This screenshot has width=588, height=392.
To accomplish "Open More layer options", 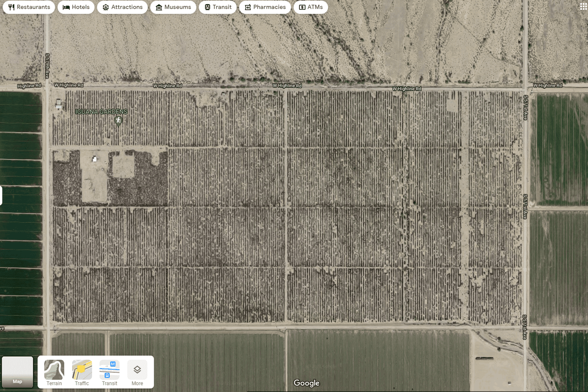I will [x=137, y=372].
